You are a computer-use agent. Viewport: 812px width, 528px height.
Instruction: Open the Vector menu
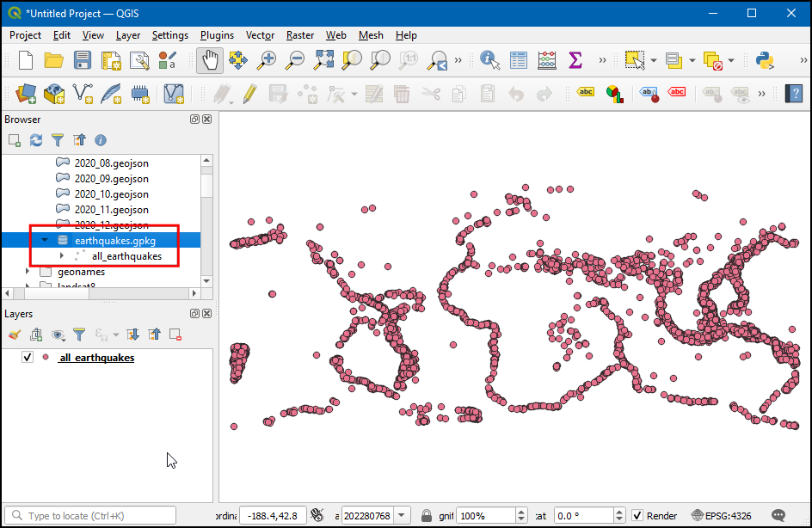[260, 35]
